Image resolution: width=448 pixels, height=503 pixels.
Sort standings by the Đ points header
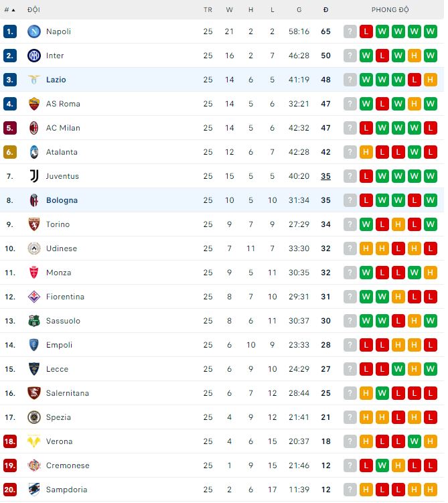(x=325, y=10)
